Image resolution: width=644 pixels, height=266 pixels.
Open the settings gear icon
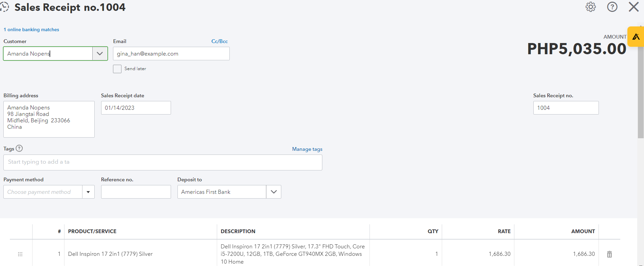click(x=590, y=7)
